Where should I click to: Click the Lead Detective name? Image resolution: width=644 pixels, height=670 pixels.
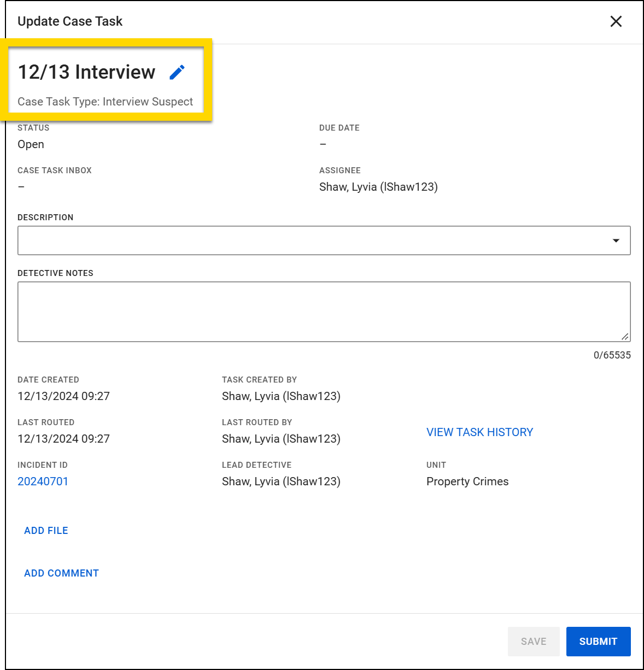pos(281,481)
